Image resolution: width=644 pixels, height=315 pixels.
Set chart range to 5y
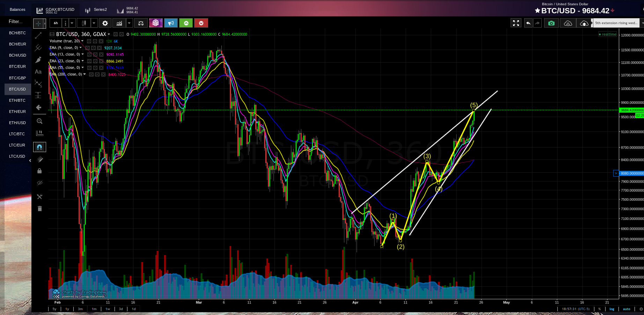[54, 309]
